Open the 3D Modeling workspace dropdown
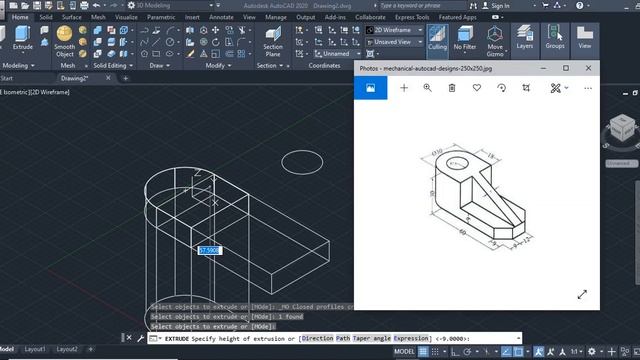The width and height of the screenshot is (640, 360). pyautogui.click(x=171, y=5)
